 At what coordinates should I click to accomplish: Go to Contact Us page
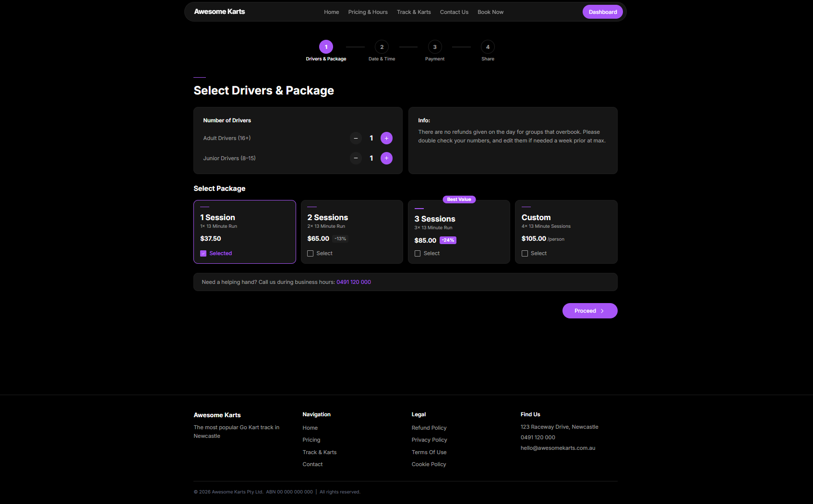click(x=454, y=12)
